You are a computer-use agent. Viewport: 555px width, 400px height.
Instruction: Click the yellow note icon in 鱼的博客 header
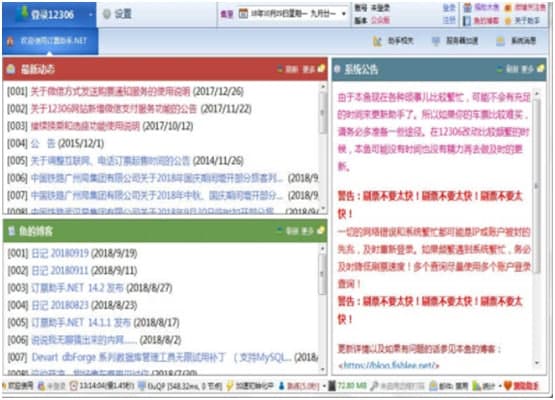click(321, 230)
